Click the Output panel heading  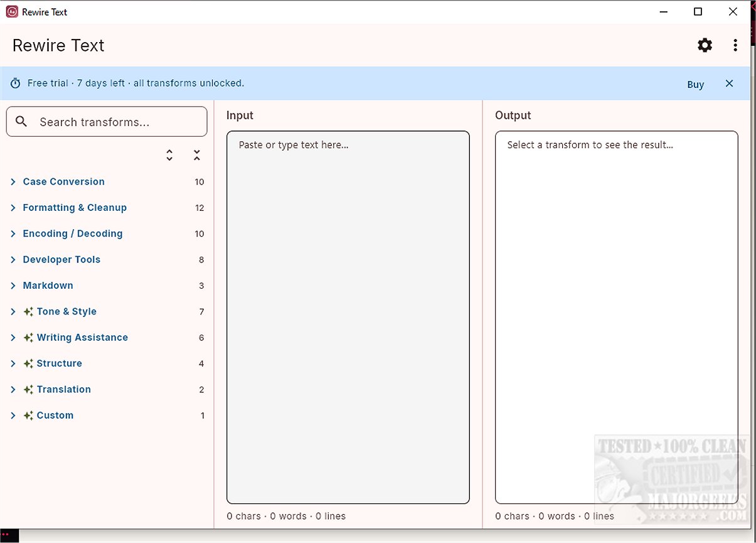[x=513, y=116]
